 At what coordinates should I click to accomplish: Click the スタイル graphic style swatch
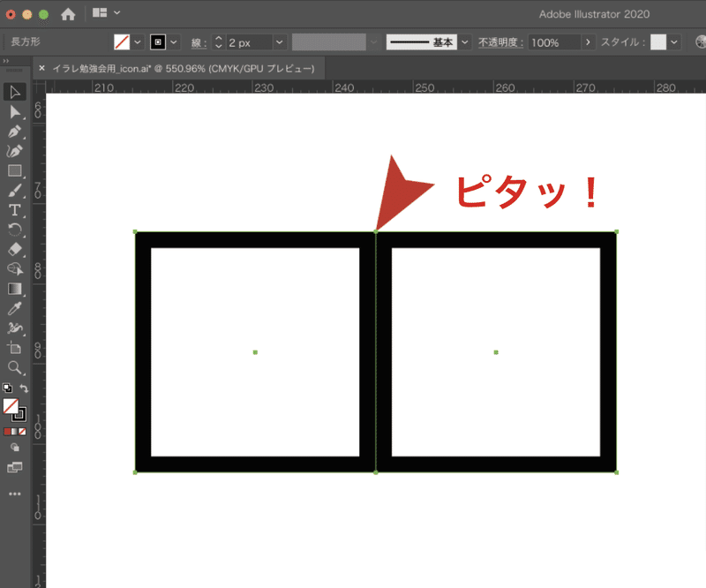[658, 42]
